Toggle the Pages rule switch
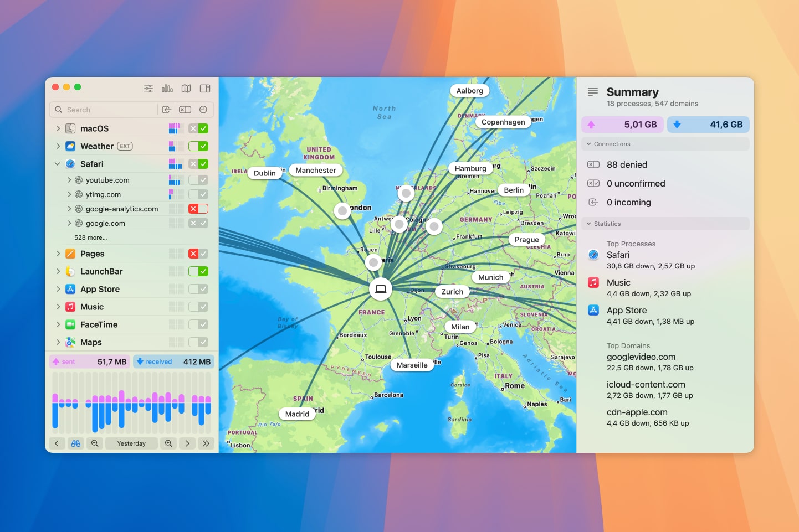The image size is (799, 532). pyautogui.click(x=198, y=254)
